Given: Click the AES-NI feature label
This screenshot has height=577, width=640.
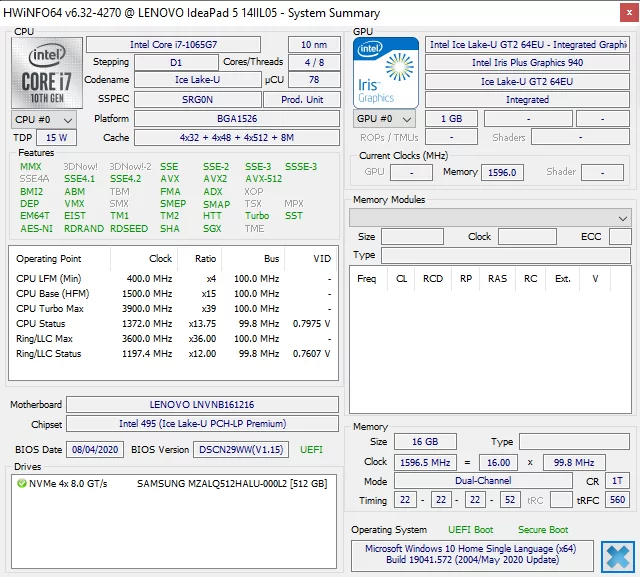Looking at the screenshot, I should (x=36, y=229).
